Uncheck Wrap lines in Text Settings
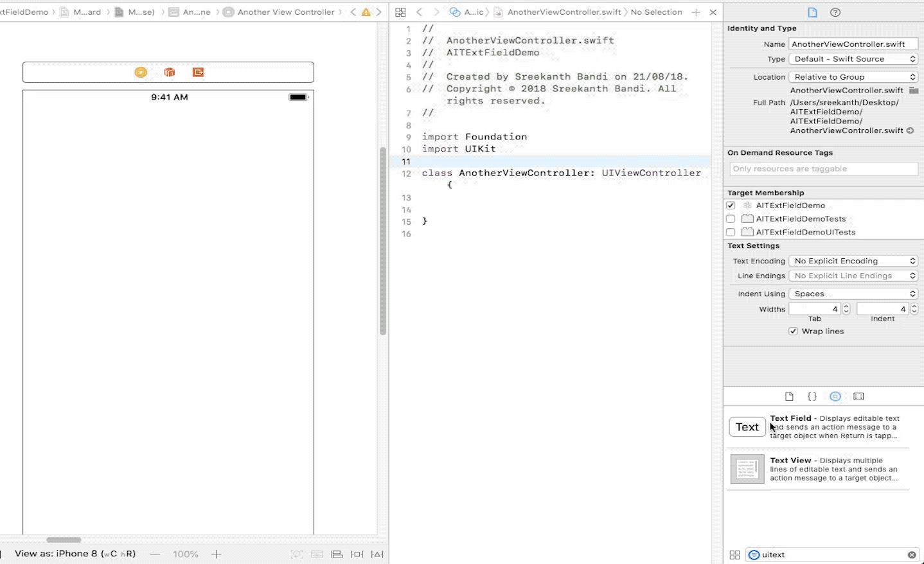Viewport: 924px width, 564px height. (x=794, y=331)
